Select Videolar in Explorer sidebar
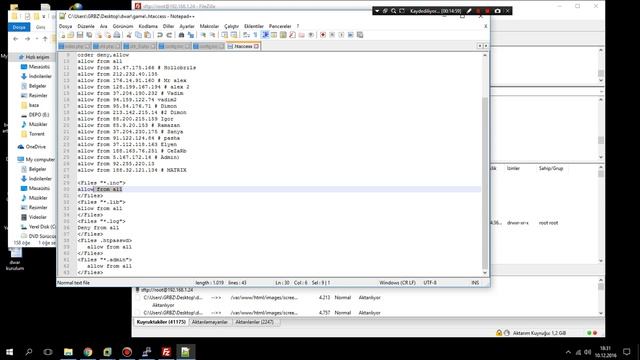 click(38, 217)
